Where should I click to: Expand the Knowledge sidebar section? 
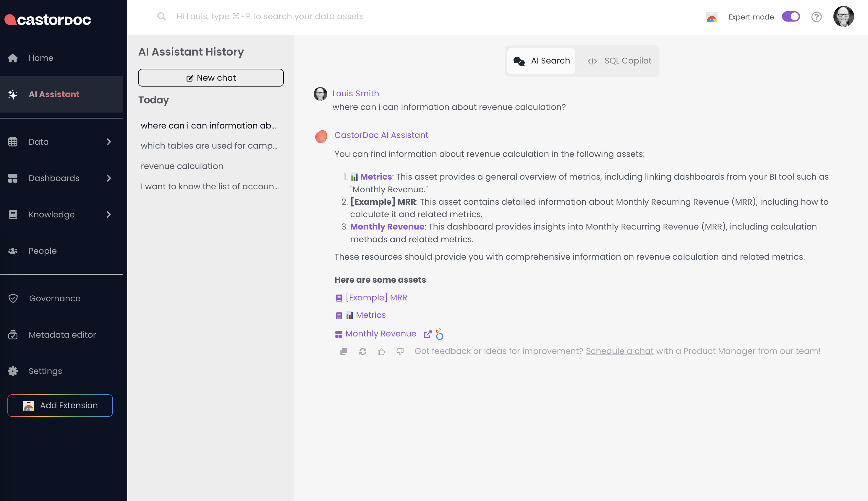[108, 214]
